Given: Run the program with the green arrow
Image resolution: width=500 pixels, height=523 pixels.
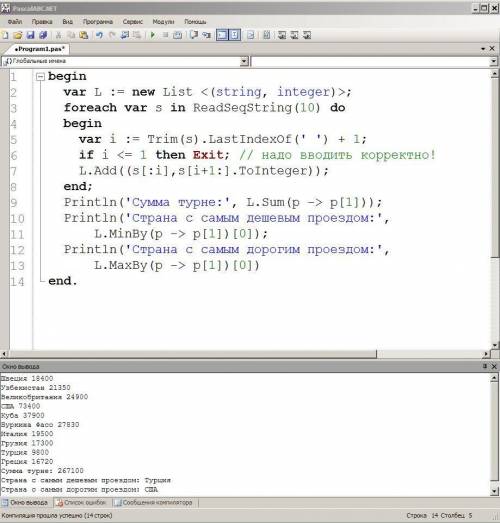Looking at the screenshot, I should click(x=153, y=35).
